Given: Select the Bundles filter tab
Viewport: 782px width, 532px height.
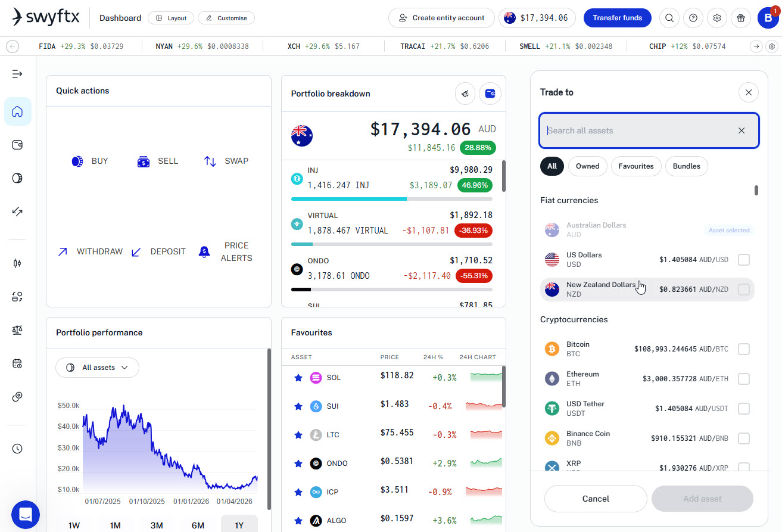Looking at the screenshot, I should (687, 166).
